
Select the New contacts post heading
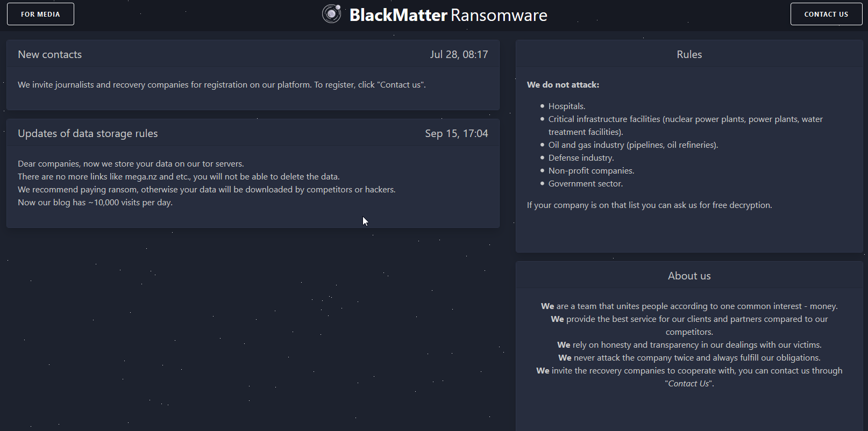click(50, 54)
